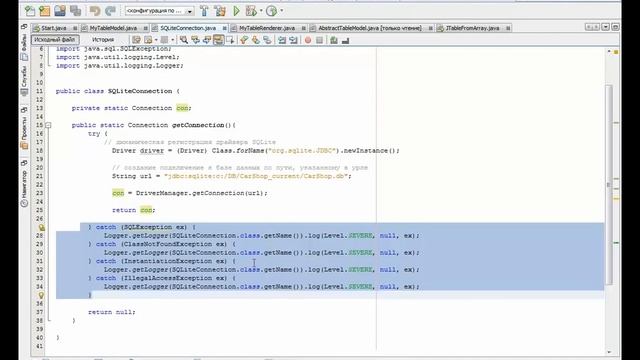Shift the selected lines left
The image size is (640, 360).
pyautogui.click(x=282, y=40)
